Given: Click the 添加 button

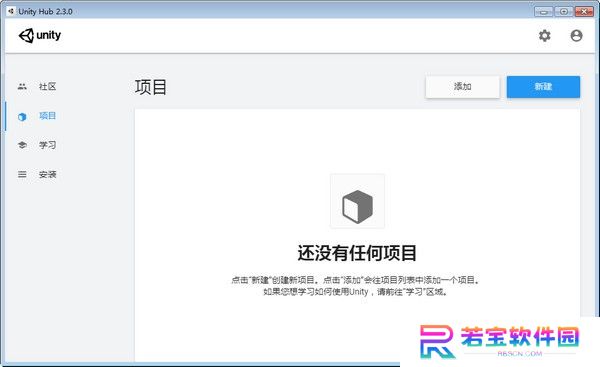Looking at the screenshot, I should 462,87.
